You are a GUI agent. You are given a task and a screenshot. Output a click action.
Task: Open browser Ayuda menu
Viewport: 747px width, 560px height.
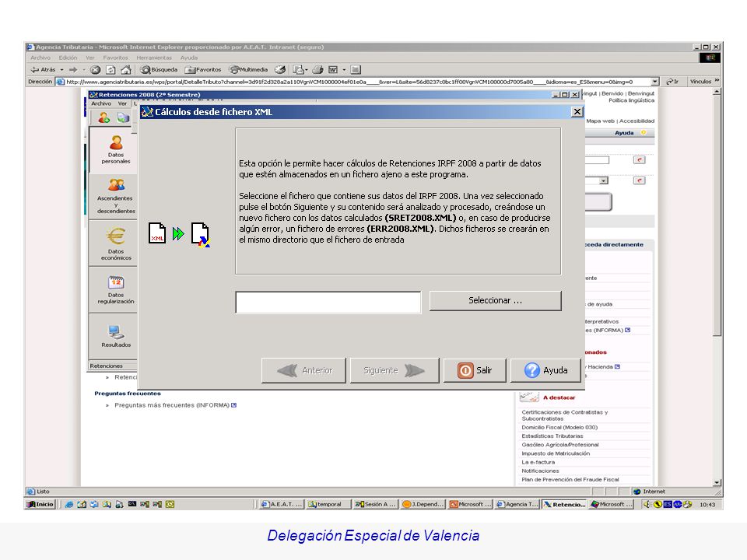[188, 58]
